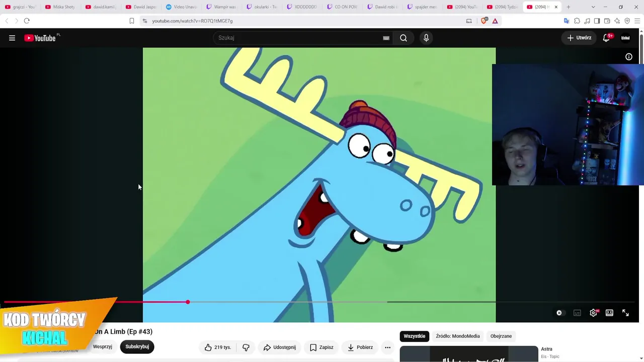Click the magnifier search button
This screenshot has width=644, height=362.
pos(404,38)
